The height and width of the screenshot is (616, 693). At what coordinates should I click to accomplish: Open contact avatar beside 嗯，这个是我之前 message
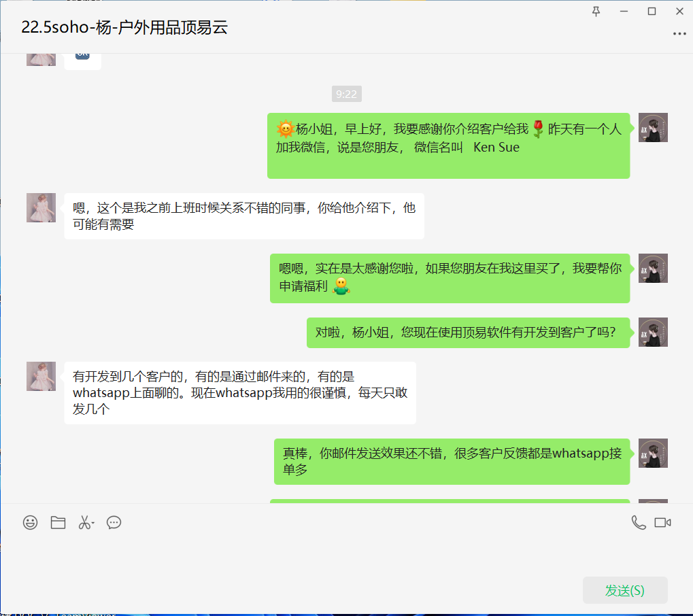[x=41, y=207]
